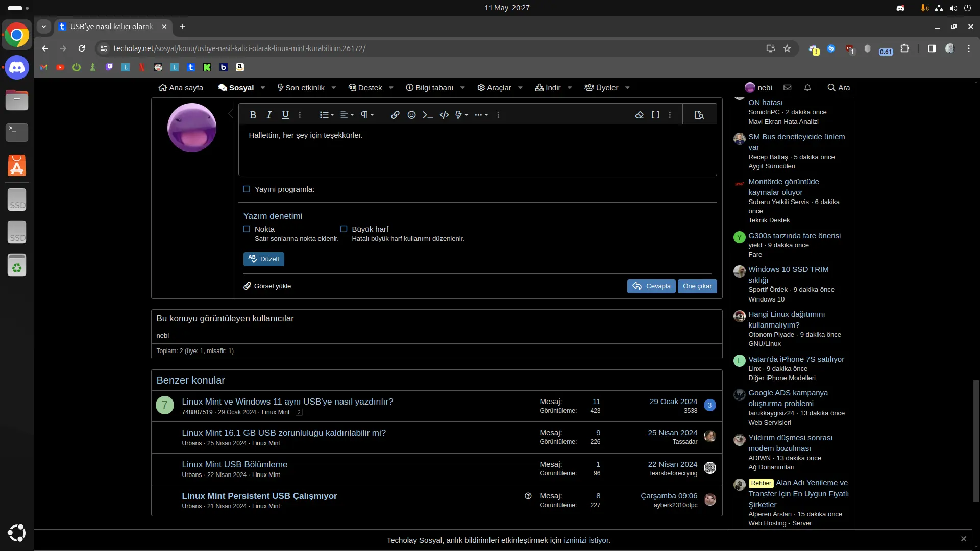980x551 pixels.
Task: Open the lightning insert dropdown
Action: [461, 115]
